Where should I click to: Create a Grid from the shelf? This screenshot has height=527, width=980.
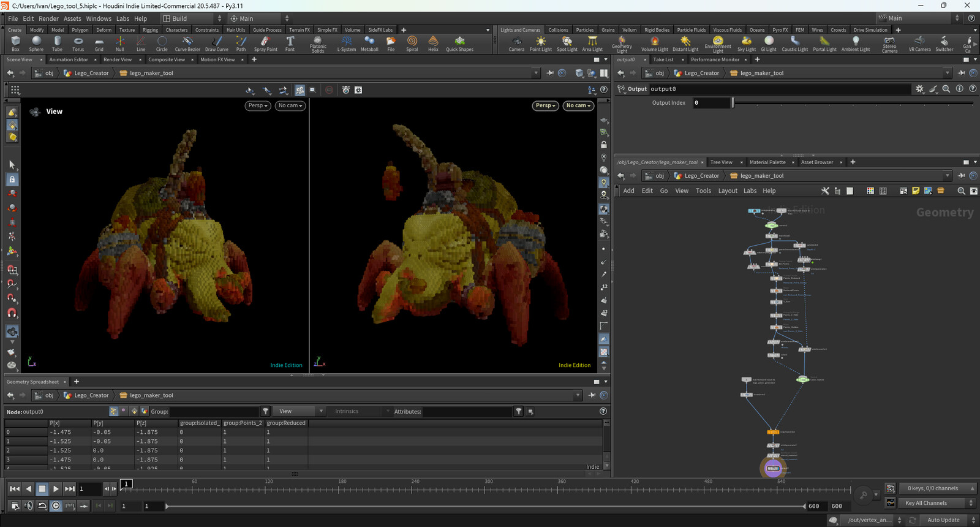[x=99, y=44]
